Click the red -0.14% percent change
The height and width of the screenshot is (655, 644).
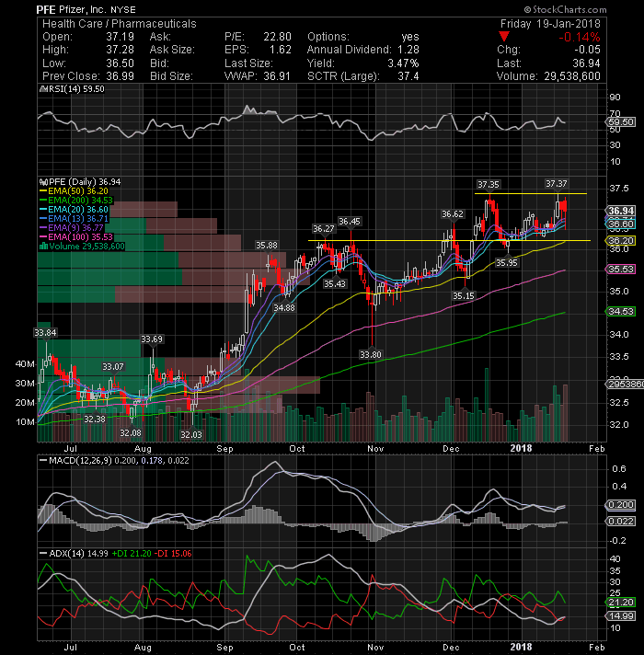(580, 37)
